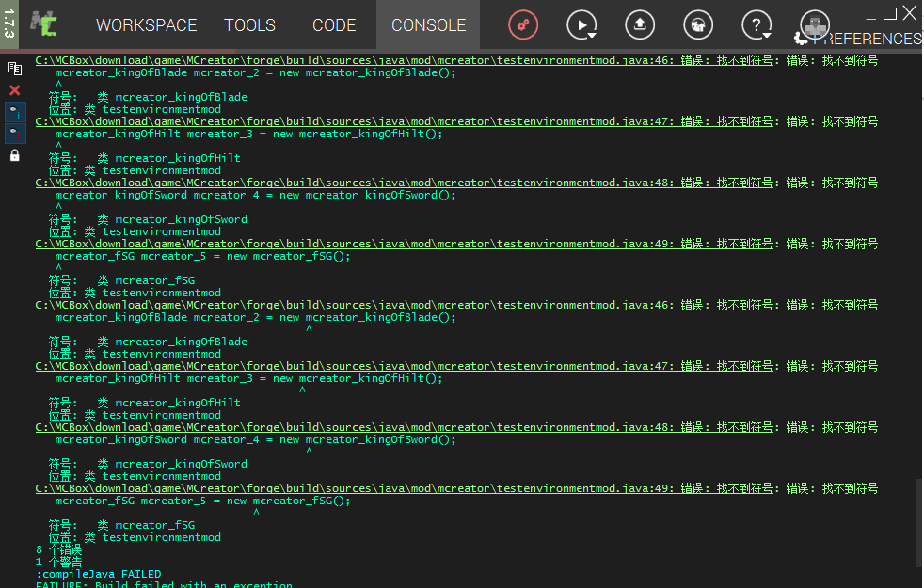Click the '8 个错误' error count line
This screenshot has width=924, height=588.
point(58,549)
